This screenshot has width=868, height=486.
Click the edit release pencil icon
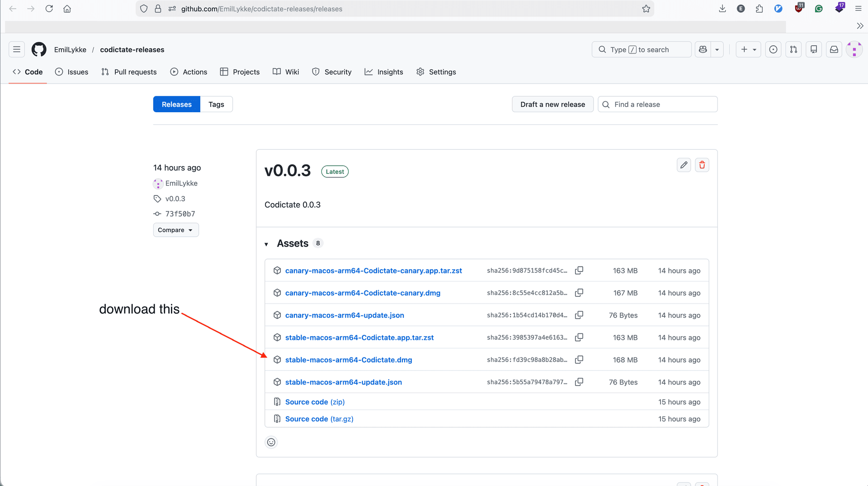tap(684, 165)
